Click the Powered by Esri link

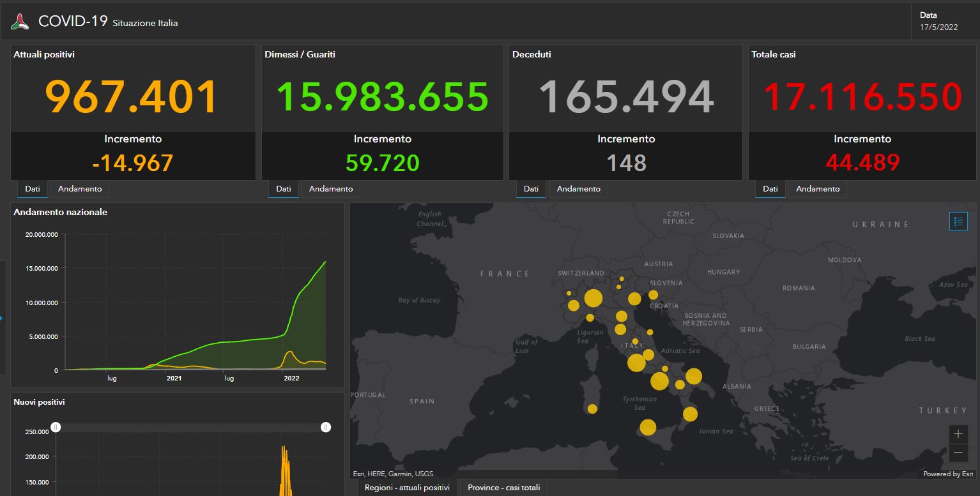[x=948, y=474]
